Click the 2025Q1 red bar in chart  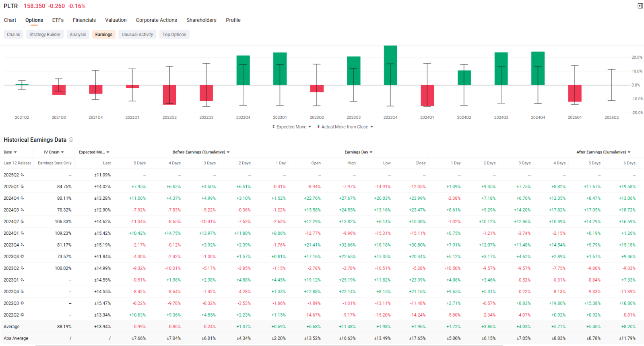tap(575, 93)
